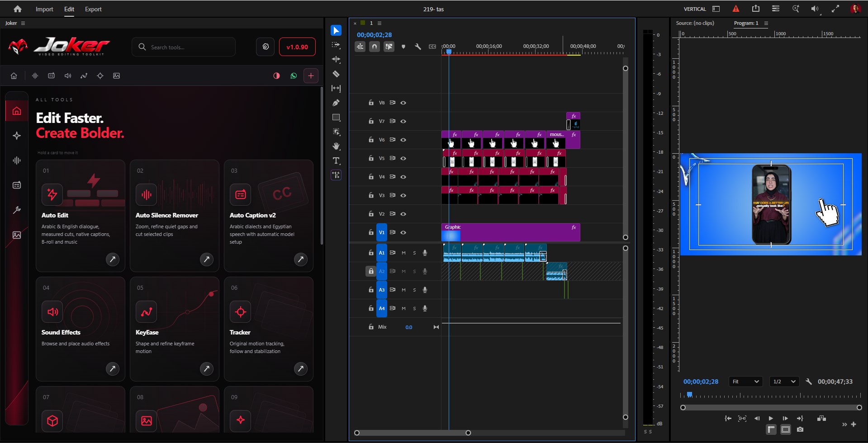Screen dimensions: 868x443
Task: Mute audio track A1
Action: tap(403, 253)
